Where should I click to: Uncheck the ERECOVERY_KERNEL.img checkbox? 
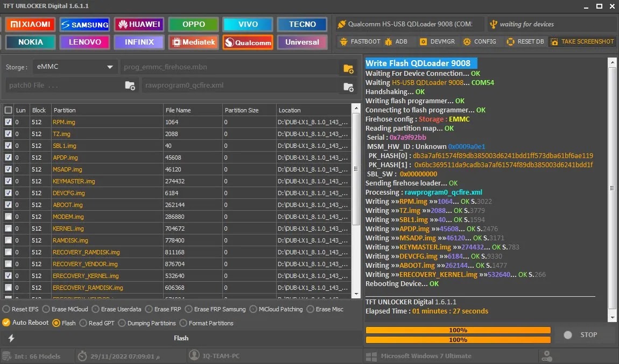(8, 276)
